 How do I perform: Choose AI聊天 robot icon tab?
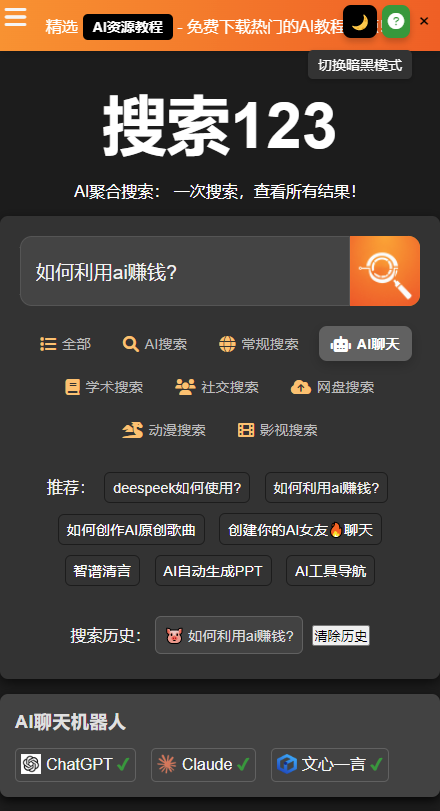click(x=366, y=344)
